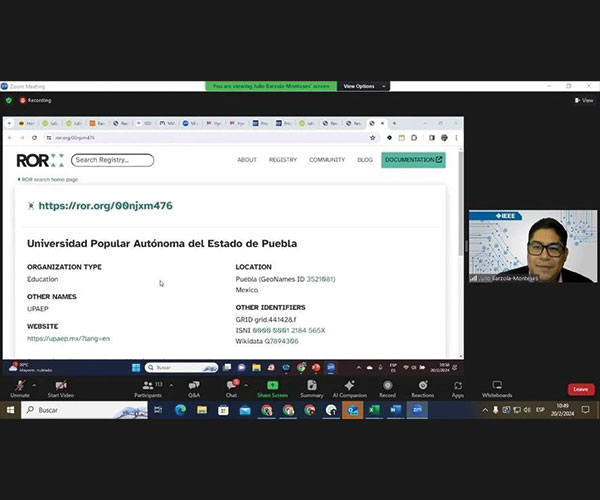Unmute the microphone in Zoom toolbar
This screenshot has height=500, width=600.
[x=20, y=389]
